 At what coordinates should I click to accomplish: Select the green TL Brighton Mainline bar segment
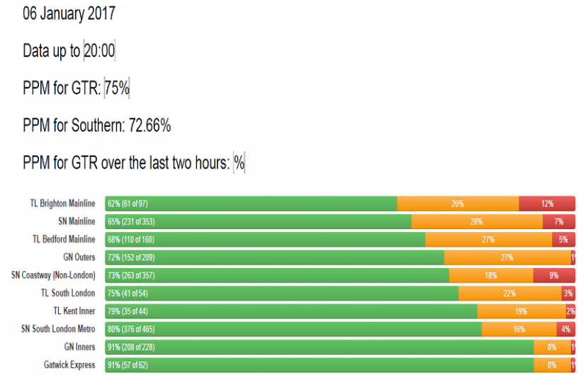click(251, 204)
